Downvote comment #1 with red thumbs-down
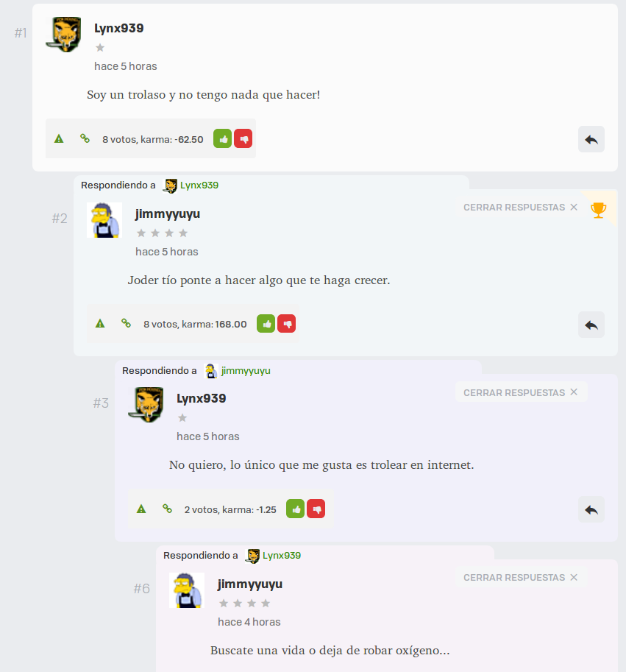 pos(243,139)
